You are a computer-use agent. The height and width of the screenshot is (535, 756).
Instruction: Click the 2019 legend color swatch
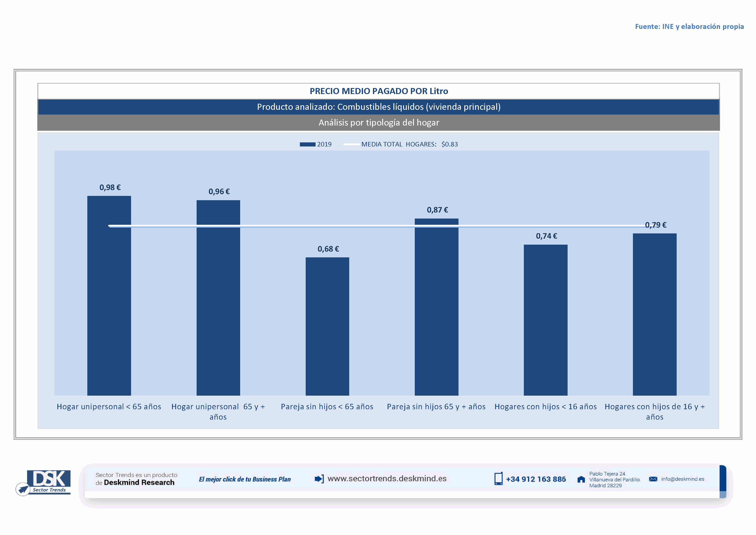tap(307, 144)
